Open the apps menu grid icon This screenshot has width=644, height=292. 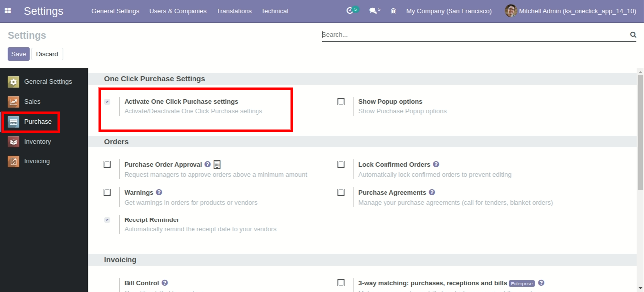[7, 10]
